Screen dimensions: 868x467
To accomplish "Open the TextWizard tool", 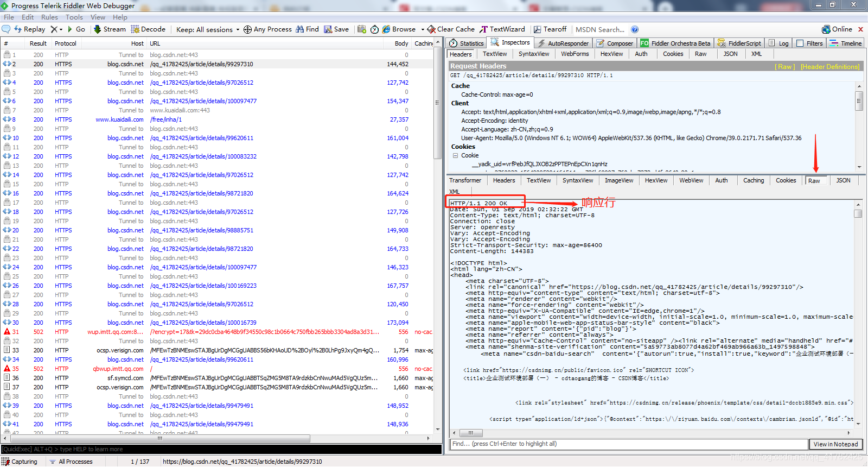I will (x=502, y=29).
